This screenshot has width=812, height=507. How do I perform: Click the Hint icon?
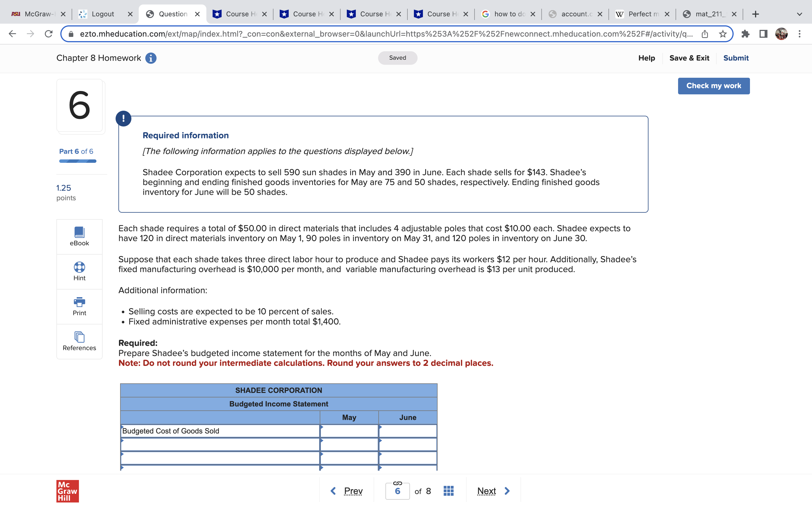tap(79, 272)
